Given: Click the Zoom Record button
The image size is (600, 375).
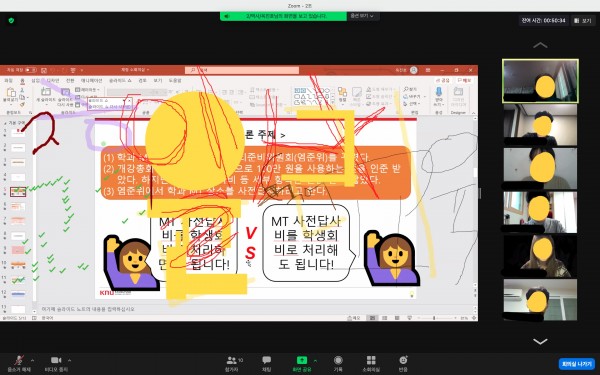Looking at the screenshot, I should tap(338, 363).
